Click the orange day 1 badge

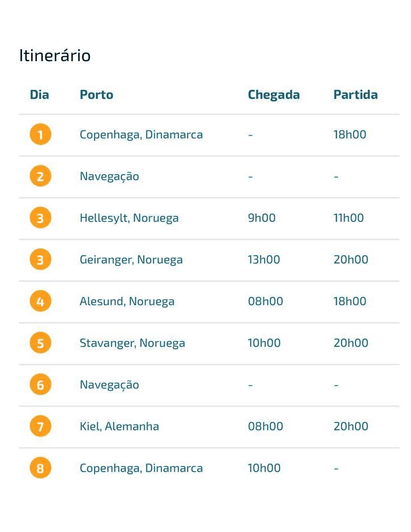pyautogui.click(x=41, y=135)
